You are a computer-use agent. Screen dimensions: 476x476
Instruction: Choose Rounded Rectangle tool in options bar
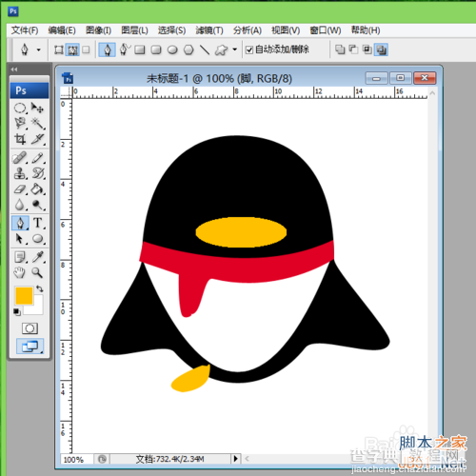(x=156, y=50)
